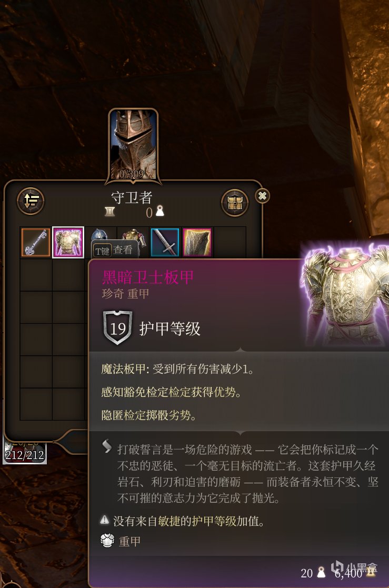Click the T键 查看 inspect button

114,250
